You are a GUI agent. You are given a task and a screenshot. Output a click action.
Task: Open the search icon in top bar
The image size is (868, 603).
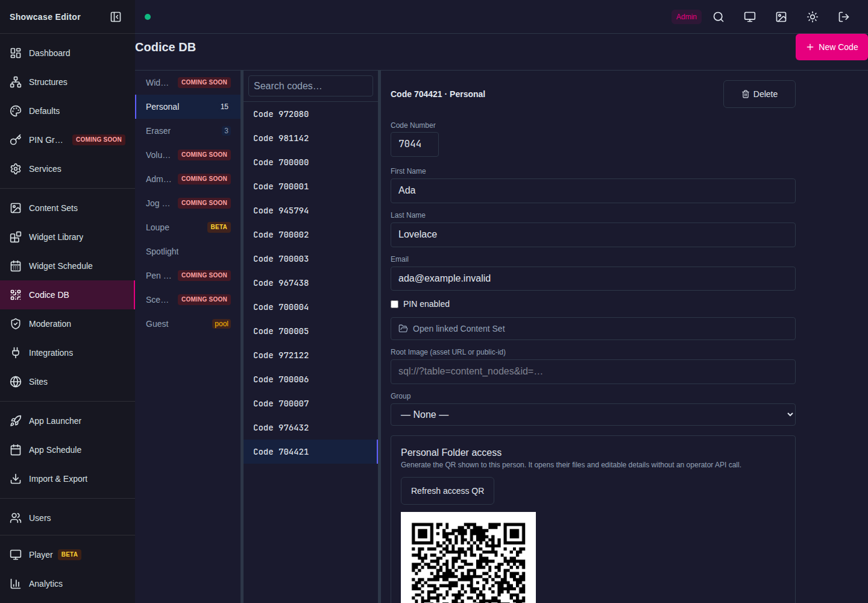(719, 17)
